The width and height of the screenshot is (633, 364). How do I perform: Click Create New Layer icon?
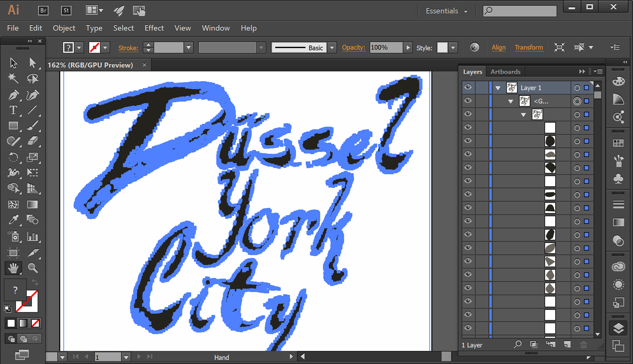[x=567, y=345]
